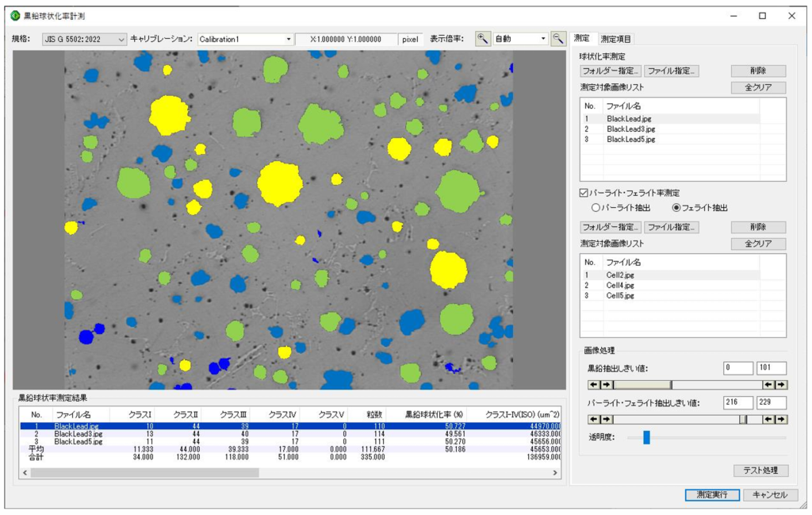
Task: Open the 規格 JIS G 5502:2022 dropdown
Action: pyautogui.click(x=83, y=39)
